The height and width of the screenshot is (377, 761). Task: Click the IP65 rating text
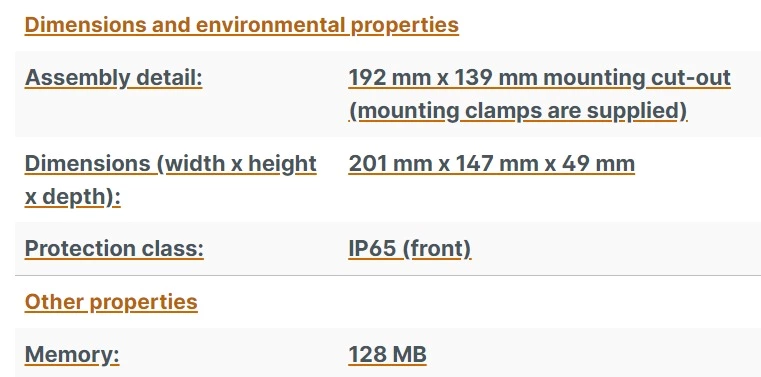pos(372,249)
